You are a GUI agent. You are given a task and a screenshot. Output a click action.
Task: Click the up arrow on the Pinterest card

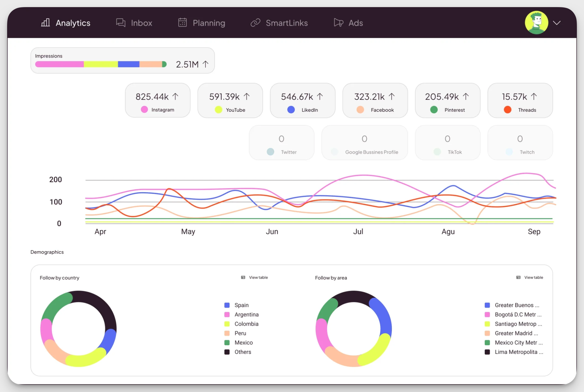tap(465, 96)
